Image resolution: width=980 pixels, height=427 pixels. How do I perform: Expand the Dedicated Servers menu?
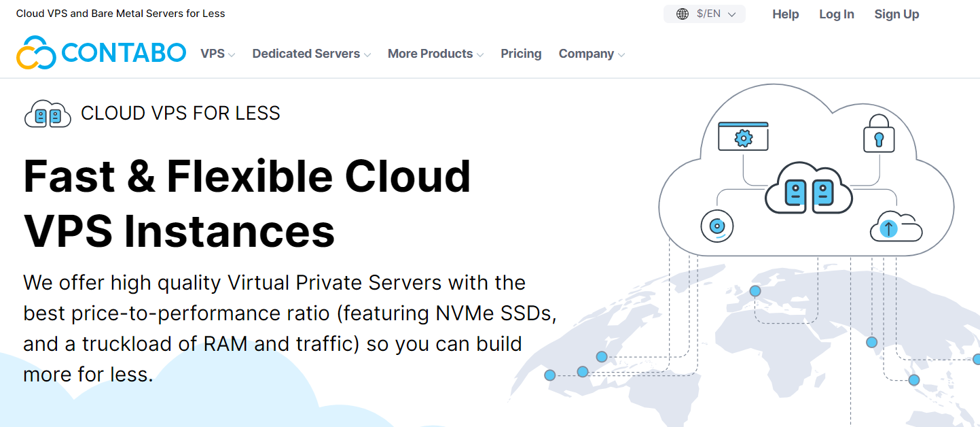[311, 54]
